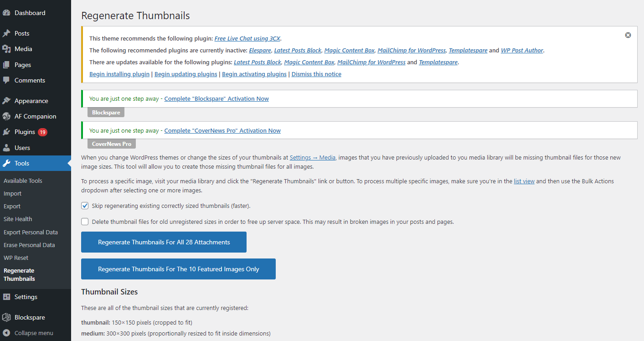Open Site Health under Tools

(x=18, y=219)
